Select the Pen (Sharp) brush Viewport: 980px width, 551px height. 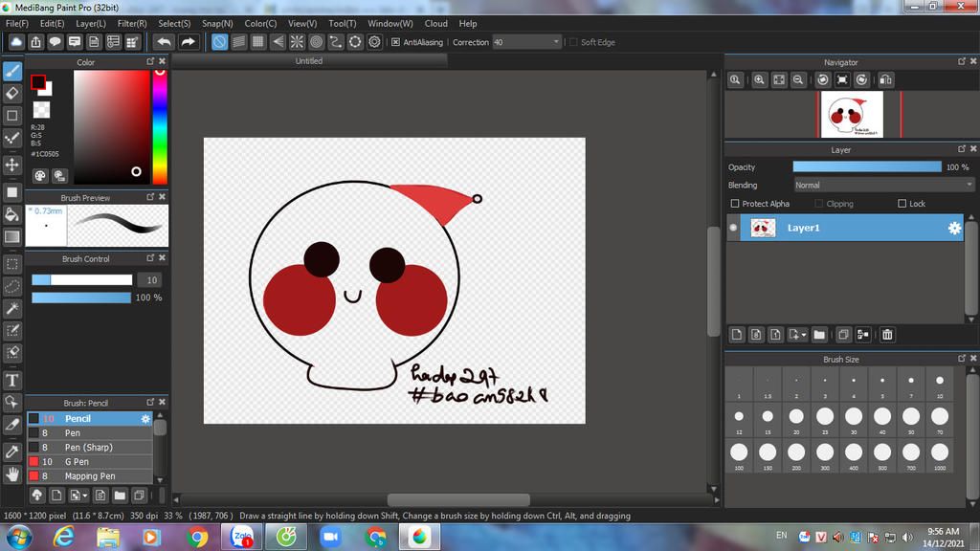click(90, 448)
